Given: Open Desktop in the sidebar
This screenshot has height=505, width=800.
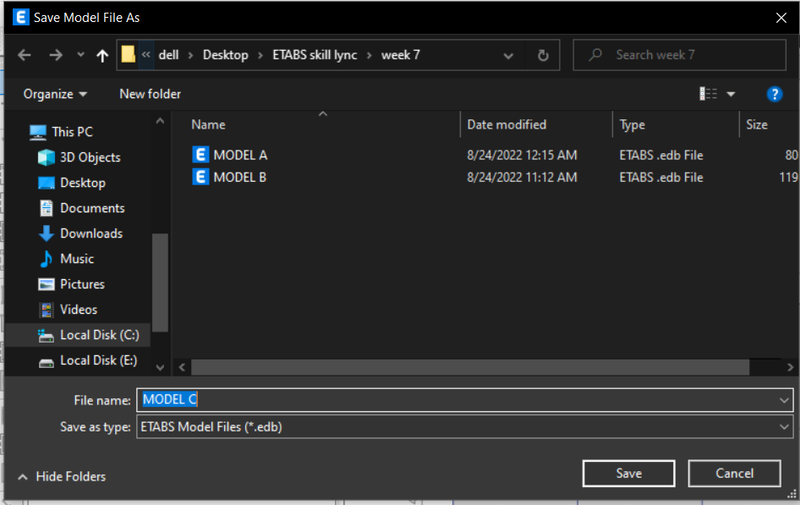Looking at the screenshot, I should pos(83,183).
